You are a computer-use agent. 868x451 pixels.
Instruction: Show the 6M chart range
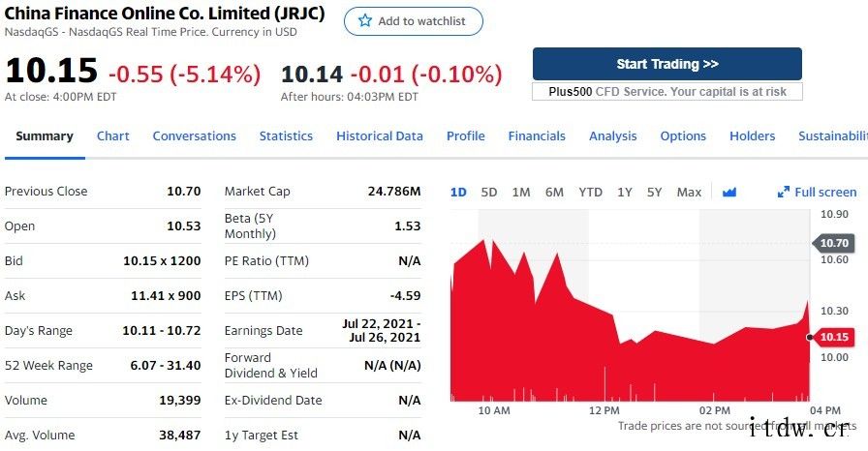coord(554,192)
